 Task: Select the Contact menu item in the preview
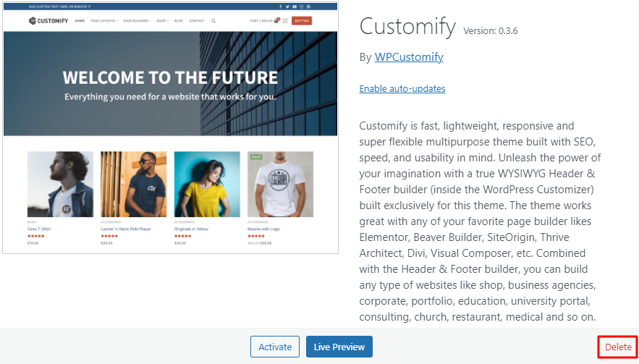point(197,21)
